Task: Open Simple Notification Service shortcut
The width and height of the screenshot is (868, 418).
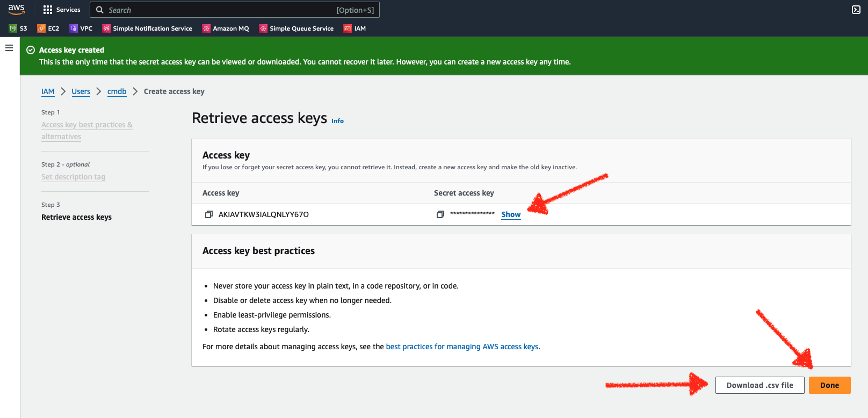Action: click(x=147, y=28)
